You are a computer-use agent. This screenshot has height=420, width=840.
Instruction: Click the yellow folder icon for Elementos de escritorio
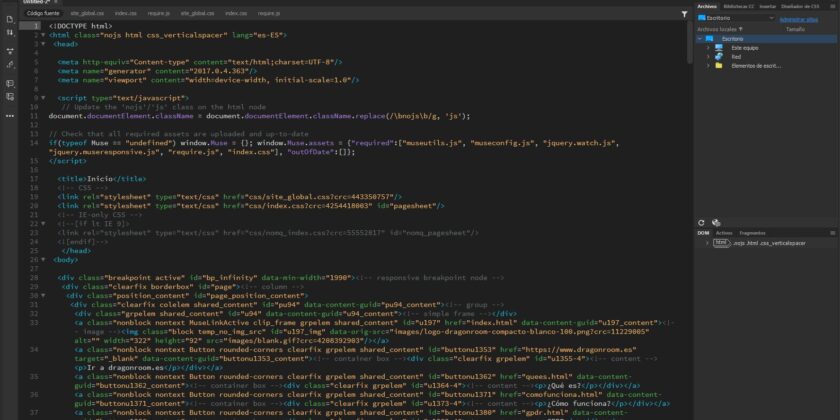719,66
